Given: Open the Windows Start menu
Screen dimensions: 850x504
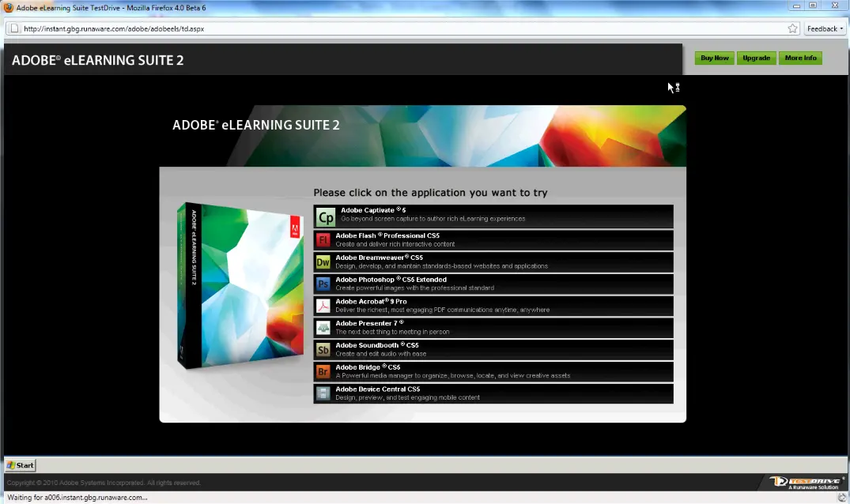Looking at the screenshot, I should point(20,465).
